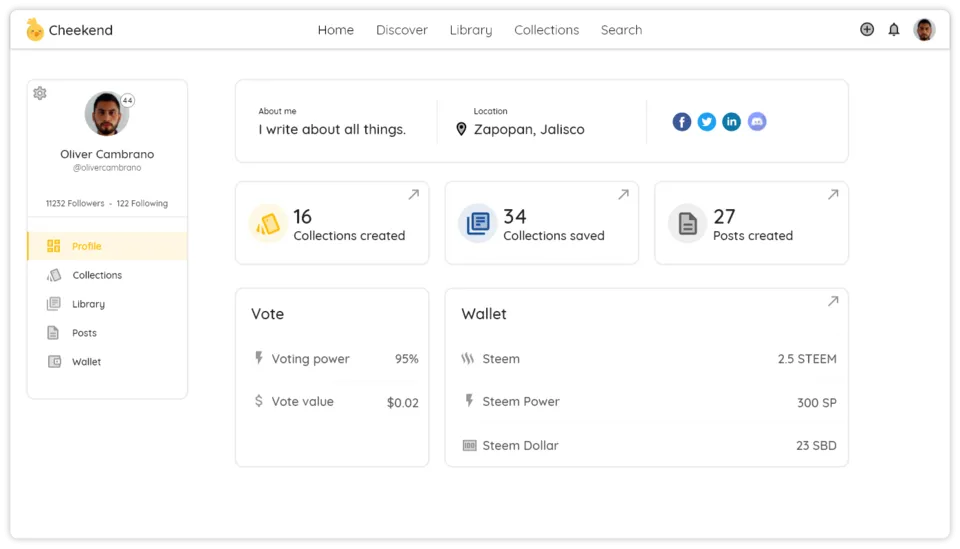Open the user avatar in top bar

point(924,29)
